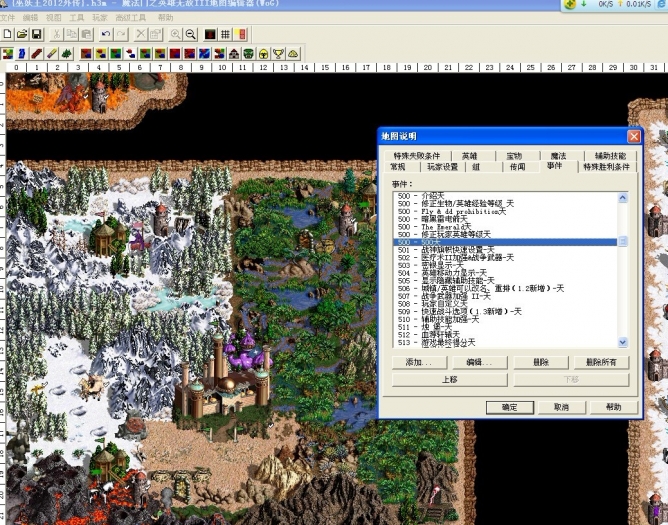Click the 删除 button
668x525 pixels.
tap(541, 362)
